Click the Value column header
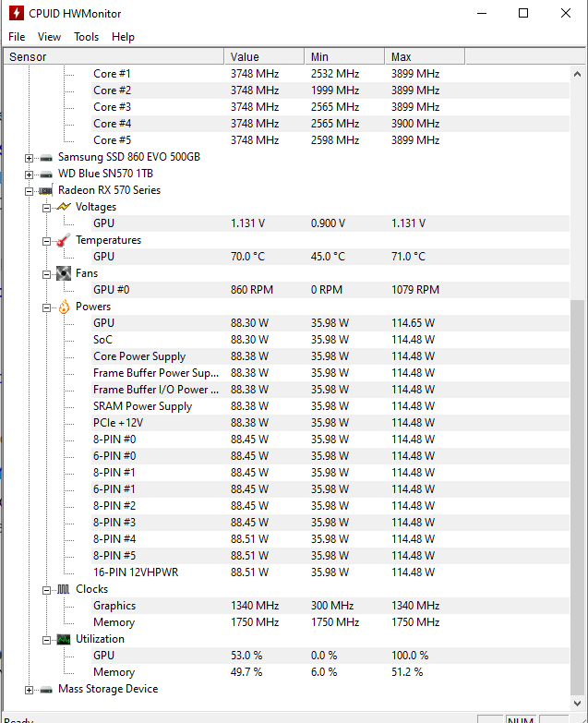Image resolution: width=588 pixels, height=723 pixels. [x=264, y=56]
